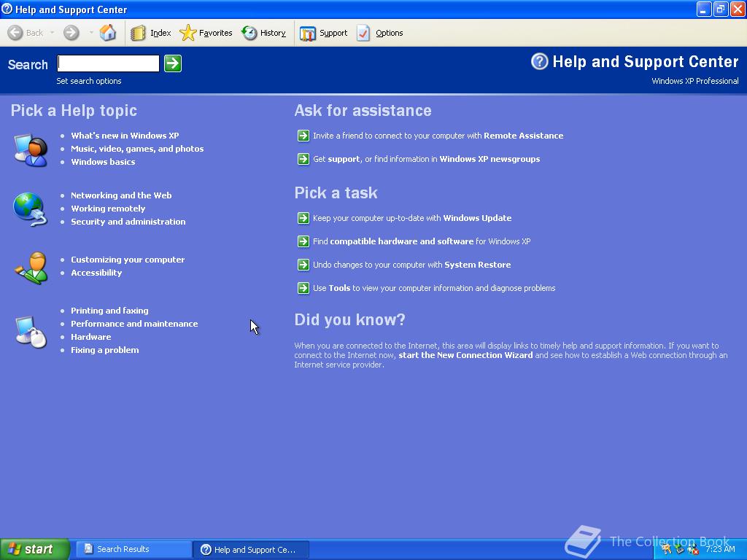Viewport: 747px width, 560px height.
Task: Start the New Connection Wizard link
Action: point(465,355)
